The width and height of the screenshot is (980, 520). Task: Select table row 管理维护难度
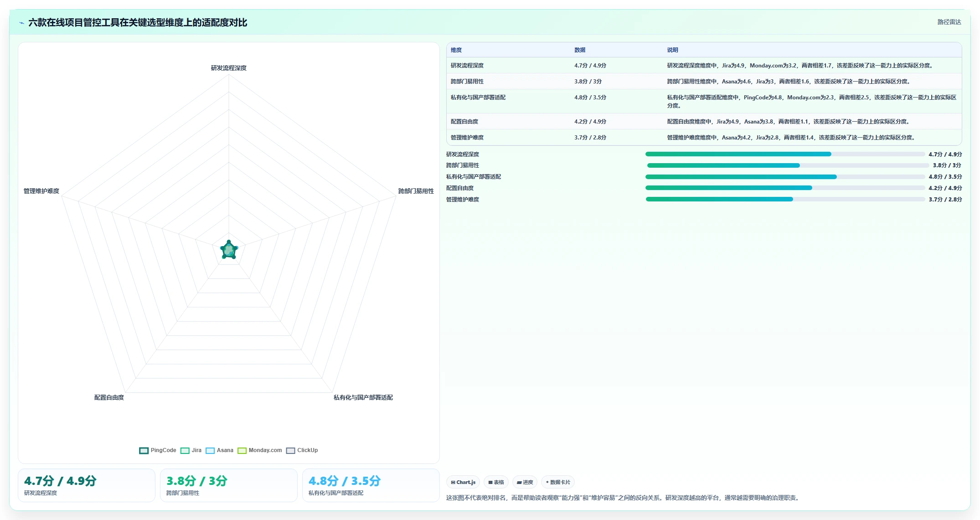(x=704, y=137)
